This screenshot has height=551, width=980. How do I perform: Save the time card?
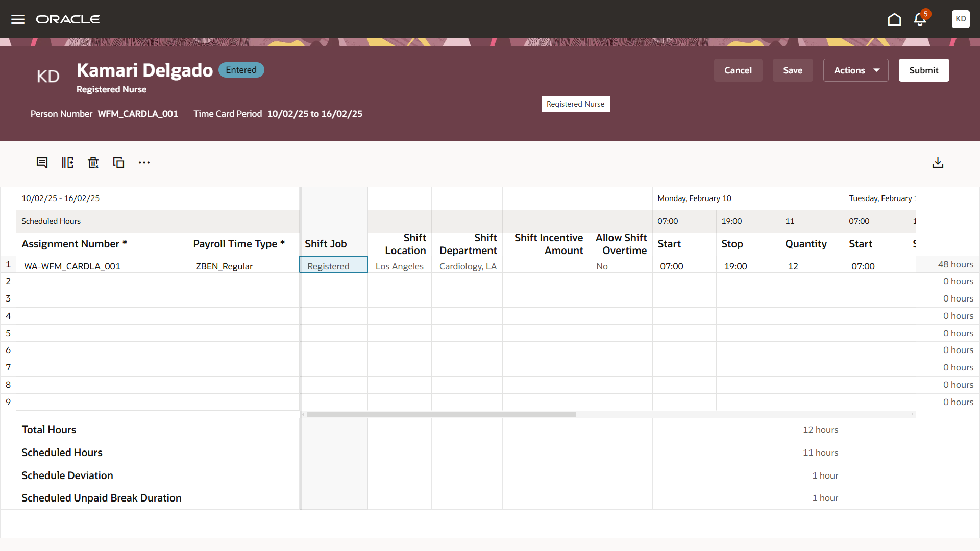[x=792, y=70]
